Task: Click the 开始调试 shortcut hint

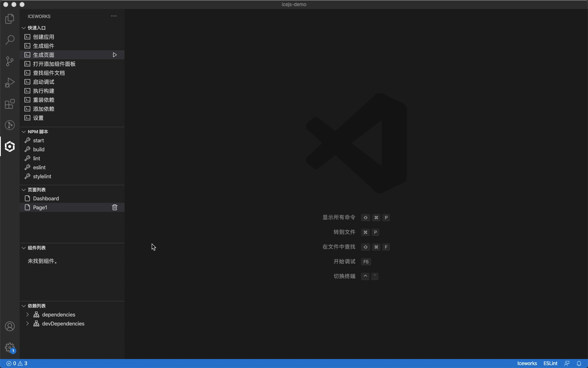Action: 345,262
